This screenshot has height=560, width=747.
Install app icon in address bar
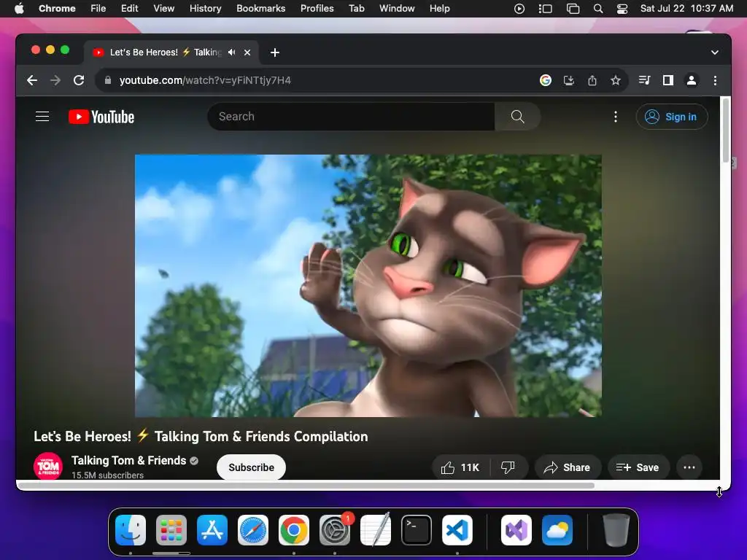(569, 80)
